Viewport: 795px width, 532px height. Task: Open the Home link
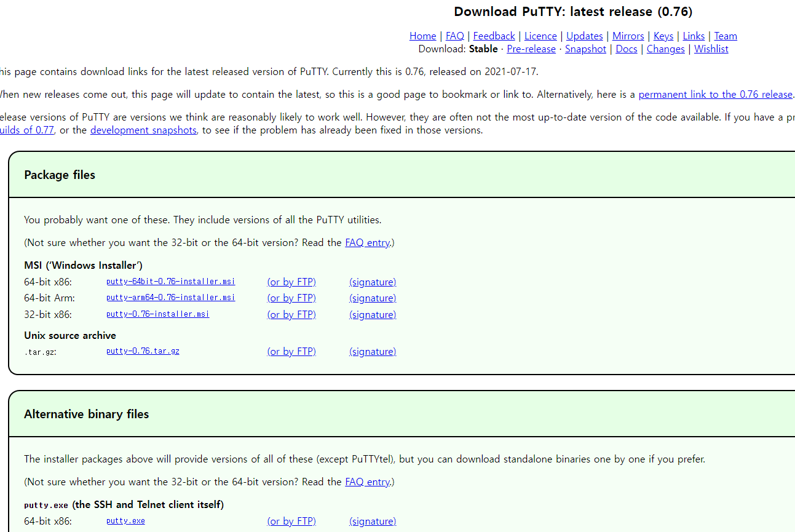(423, 36)
